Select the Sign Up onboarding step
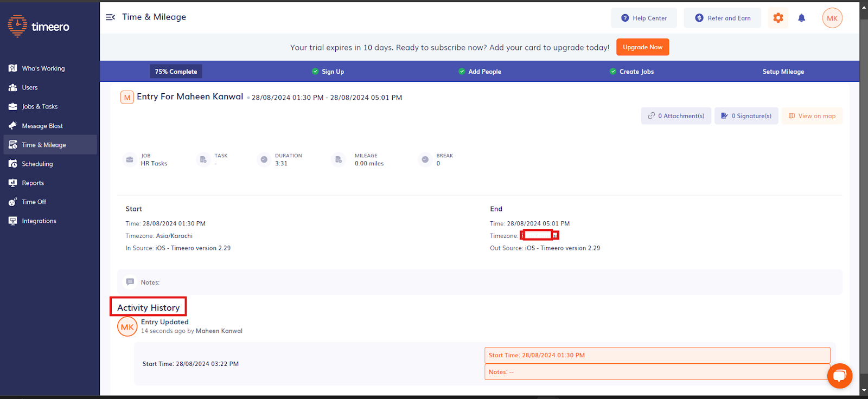The width and height of the screenshot is (868, 399). tap(328, 72)
